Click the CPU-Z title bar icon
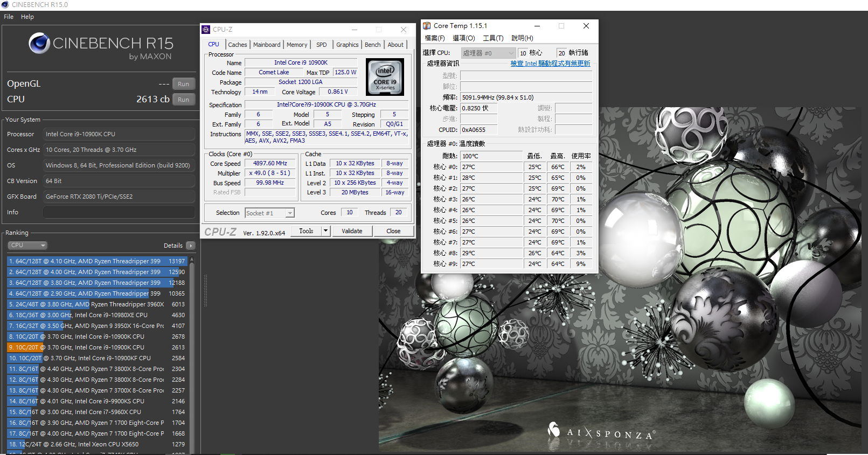This screenshot has width=868, height=455. point(206,30)
